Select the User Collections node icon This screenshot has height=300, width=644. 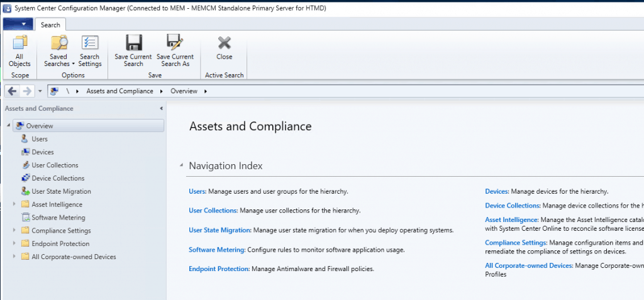(25, 165)
